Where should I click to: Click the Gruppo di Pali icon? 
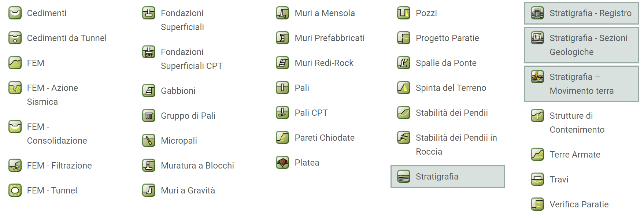pyautogui.click(x=149, y=116)
